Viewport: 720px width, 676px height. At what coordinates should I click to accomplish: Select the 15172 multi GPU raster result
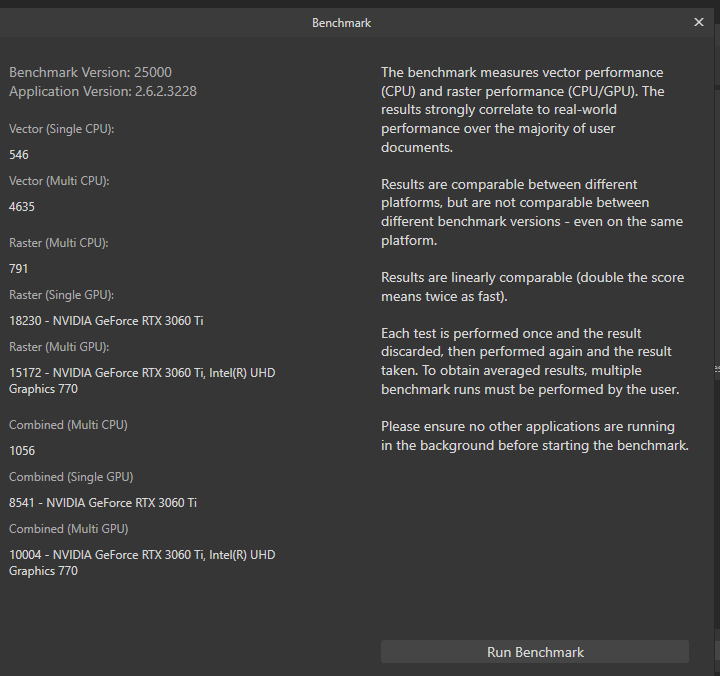[x=142, y=381]
